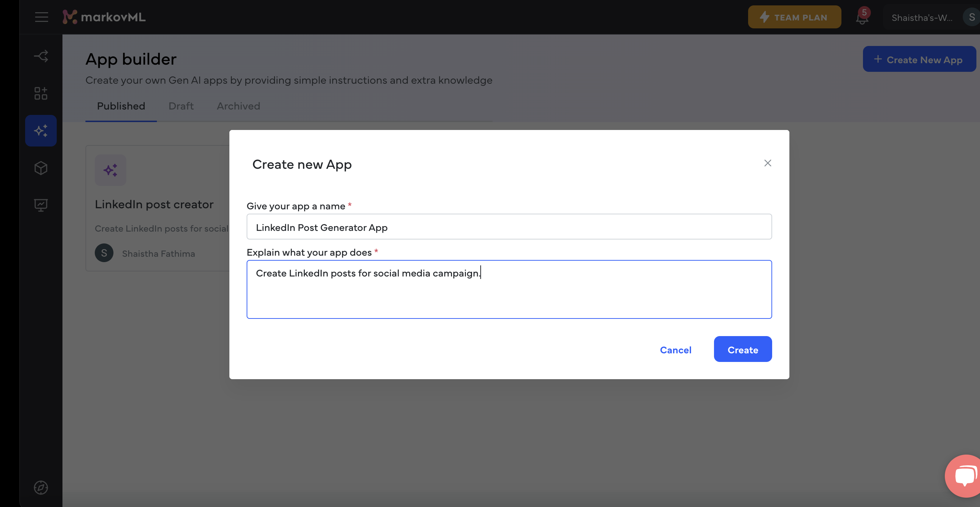Image resolution: width=980 pixels, height=507 pixels.
Task: Click the Team Plan upgrade button
Action: coord(794,17)
